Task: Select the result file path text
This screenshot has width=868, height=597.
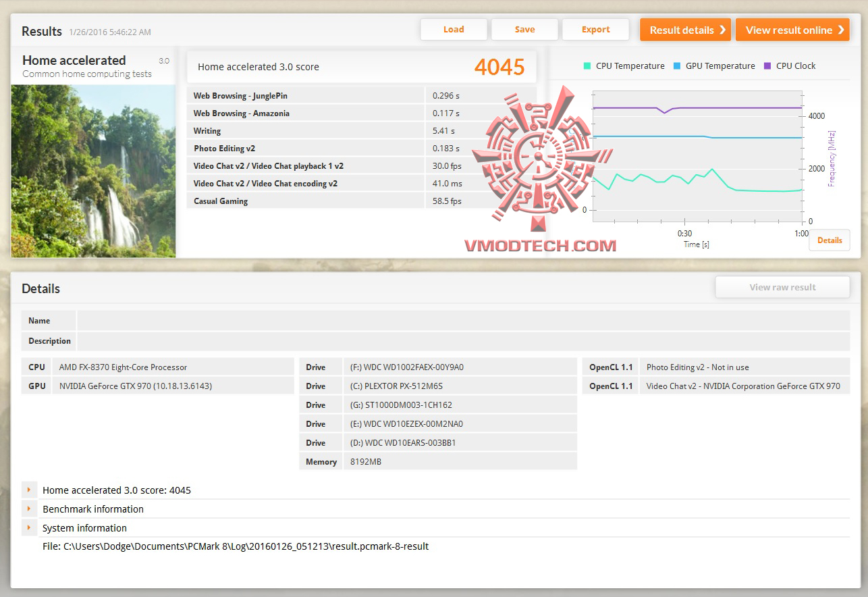Action: (x=236, y=546)
